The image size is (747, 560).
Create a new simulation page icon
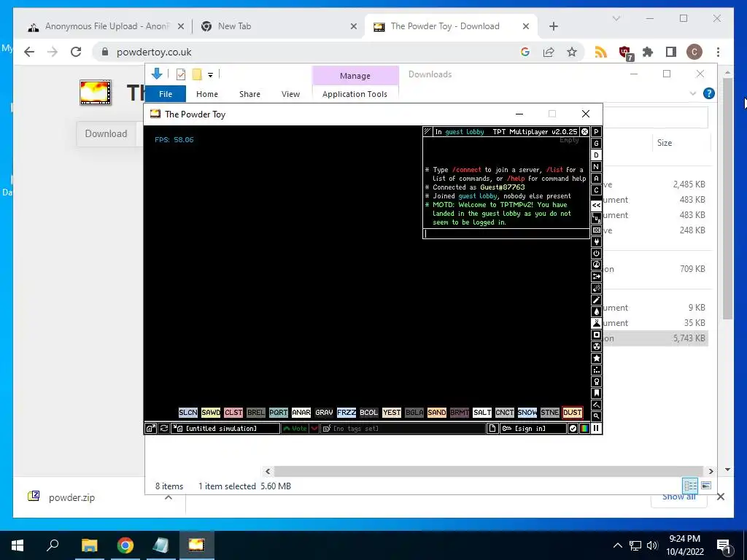(492, 429)
